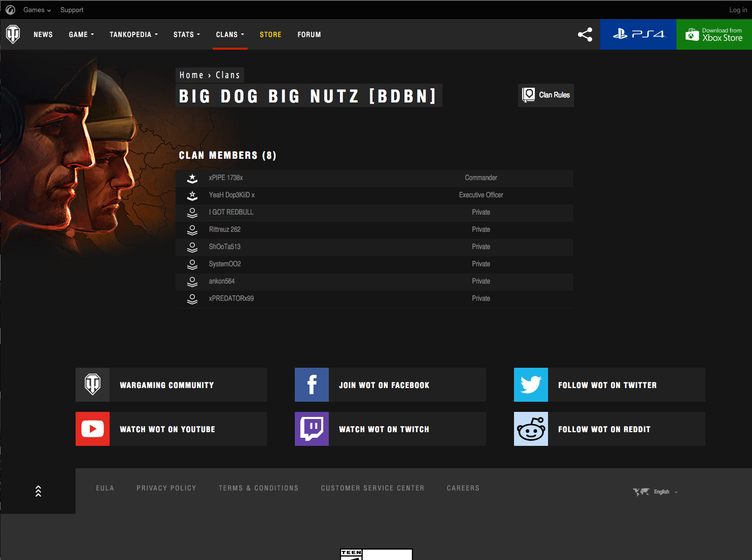Open the NEWS menu item
752x560 pixels.
(x=43, y=34)
